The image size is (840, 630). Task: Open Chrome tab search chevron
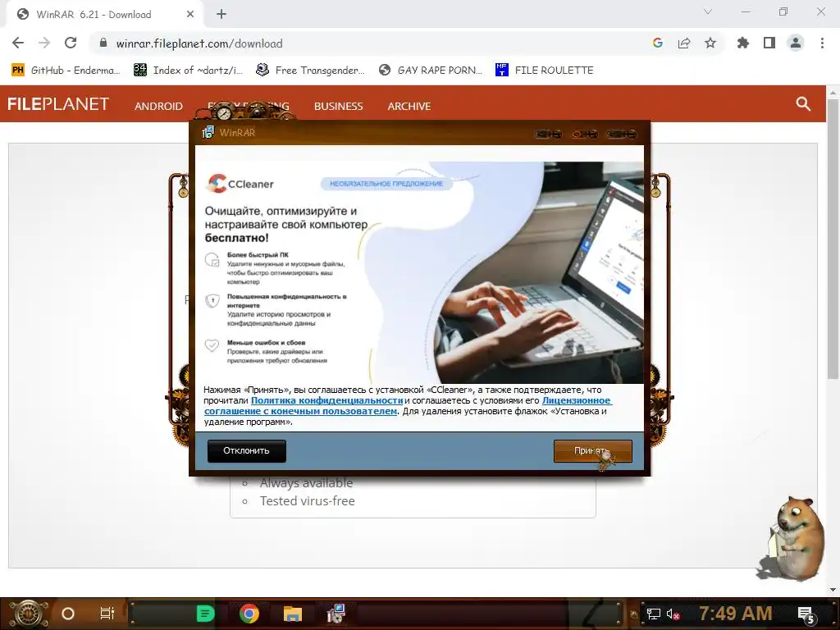pos(708,11)
